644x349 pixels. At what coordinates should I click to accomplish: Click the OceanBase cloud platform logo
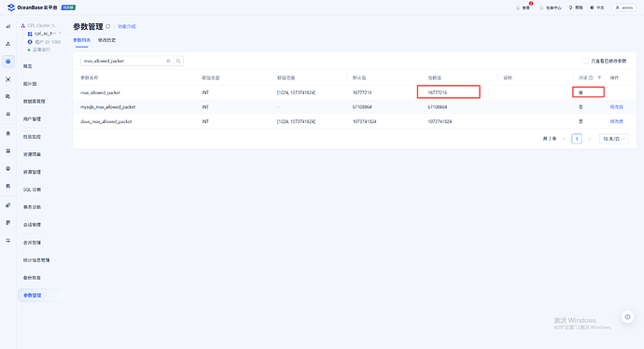41,7
